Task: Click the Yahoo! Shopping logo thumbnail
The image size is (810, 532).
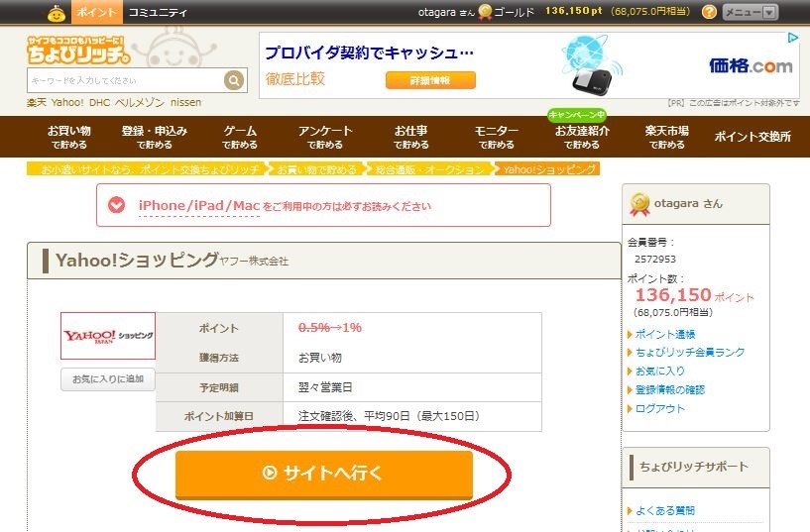Action: 108,336
